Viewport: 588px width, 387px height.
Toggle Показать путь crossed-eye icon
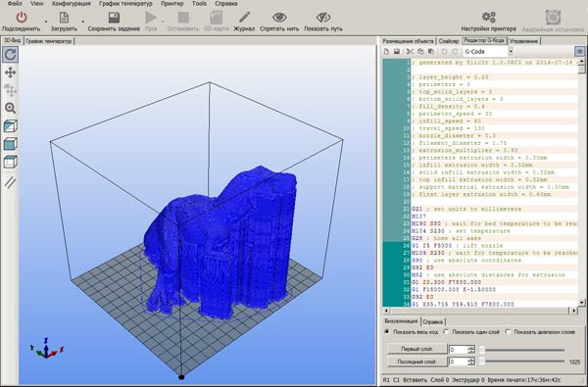pos(322,18)
